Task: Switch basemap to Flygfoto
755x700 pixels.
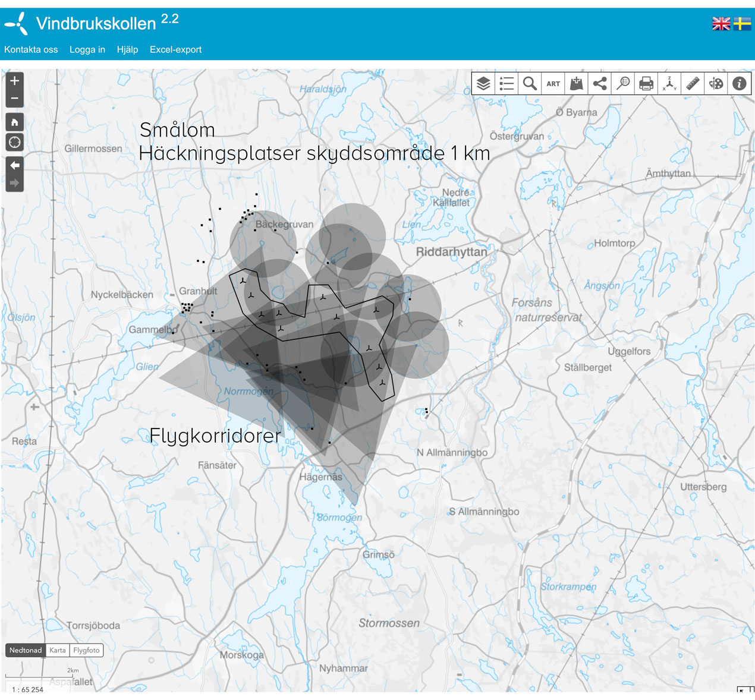Action: pyautogui.click(x=86, y=650)
